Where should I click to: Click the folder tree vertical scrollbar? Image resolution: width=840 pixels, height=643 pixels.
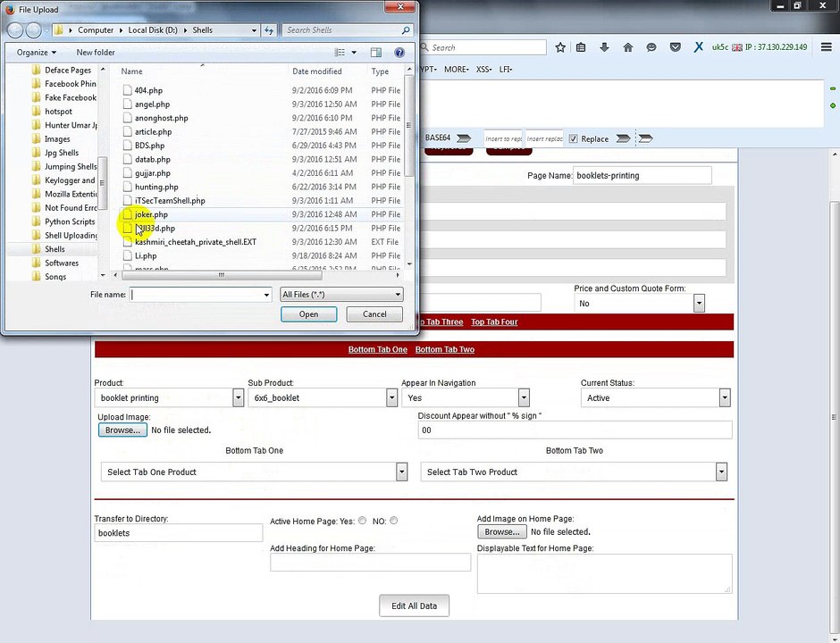103,182
